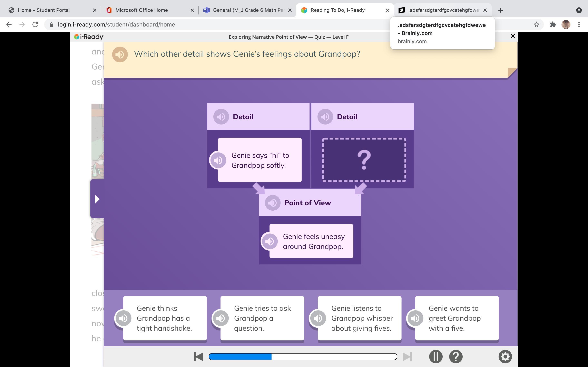Open Chrome's three-dot menu
The width and height of the screenshot is (588, 367).
579,24
